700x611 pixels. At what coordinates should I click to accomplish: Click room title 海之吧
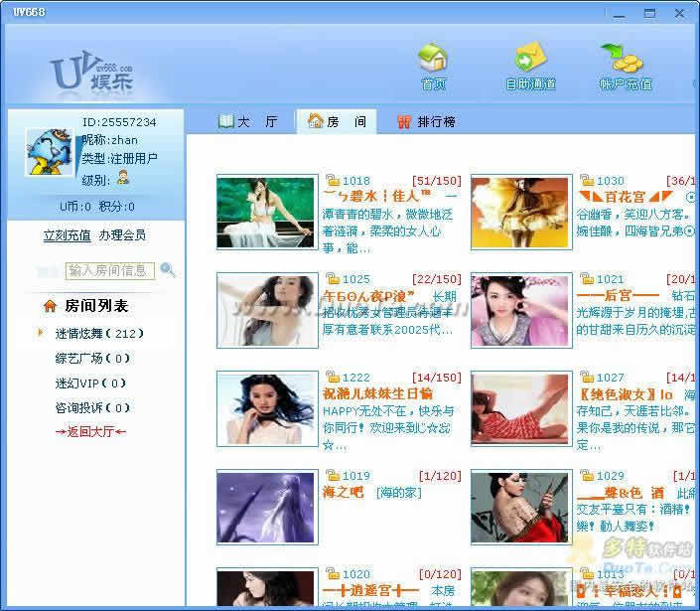[343, 492]
